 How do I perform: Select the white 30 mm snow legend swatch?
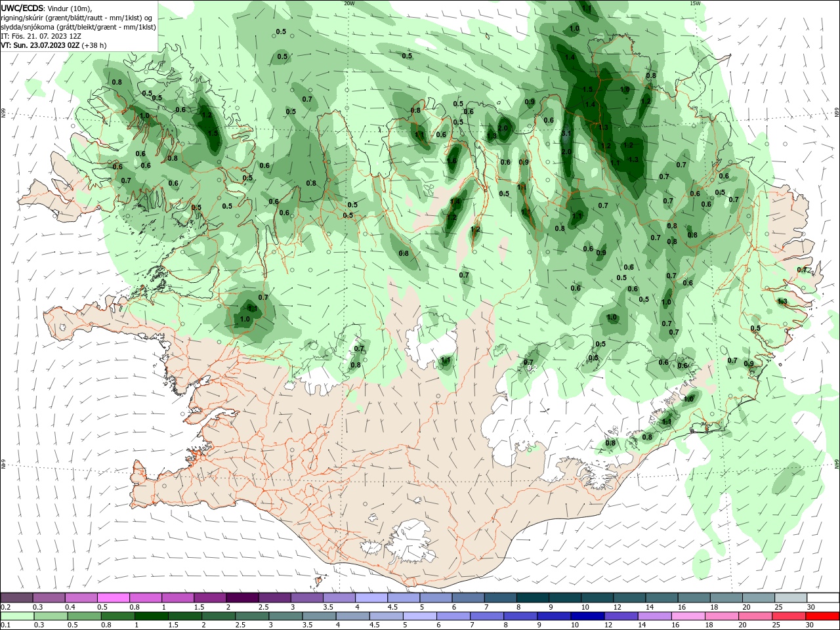tap(822, 598)
